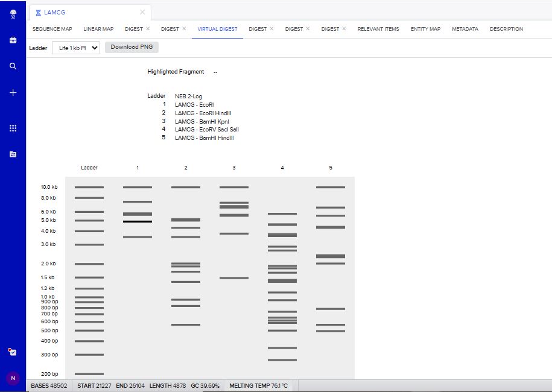This screenshot has height=392, width=552.
Task: Click the Download PNG button
Action: click(132, 47)
